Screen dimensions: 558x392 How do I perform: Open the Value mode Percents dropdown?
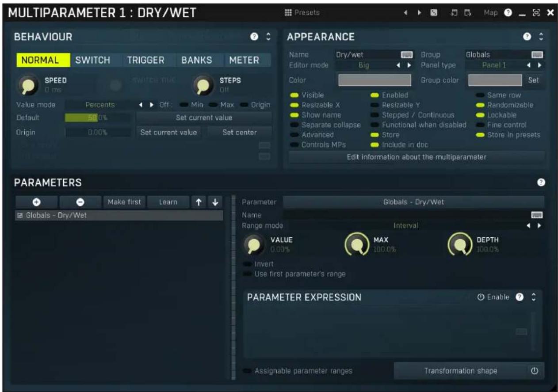click(x=100, y=105)
